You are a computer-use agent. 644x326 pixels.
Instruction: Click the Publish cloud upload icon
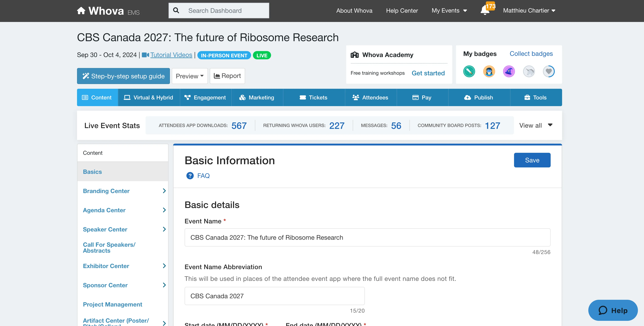coord(468,97)
